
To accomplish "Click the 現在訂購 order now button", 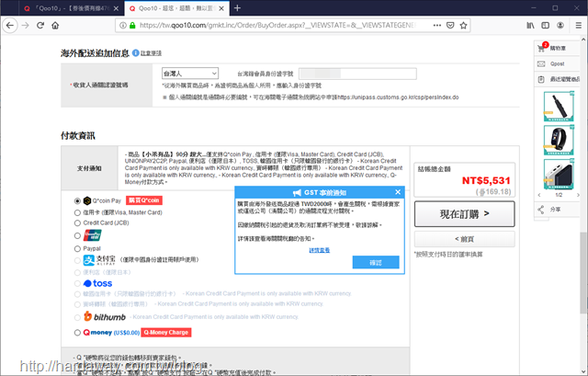I will click(464, 214).
